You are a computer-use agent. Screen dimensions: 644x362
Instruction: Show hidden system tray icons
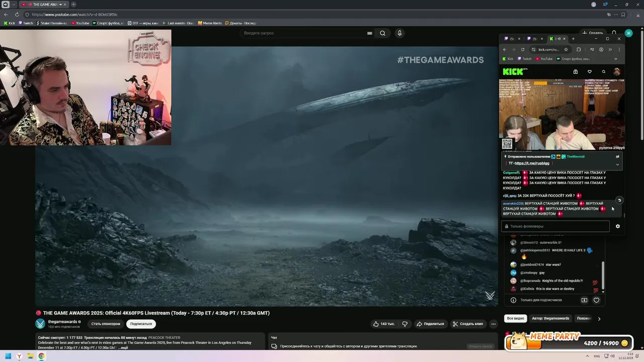[586, 356]
